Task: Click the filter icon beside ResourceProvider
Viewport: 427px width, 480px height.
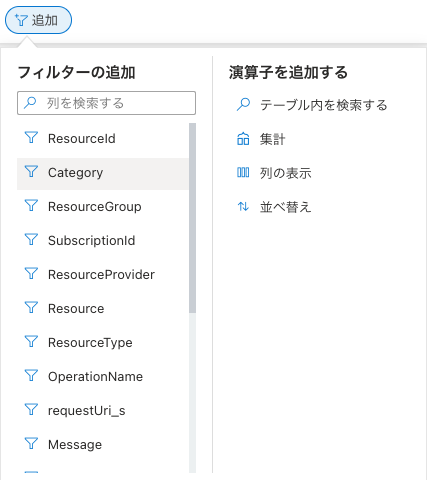Action: (31, 273)
